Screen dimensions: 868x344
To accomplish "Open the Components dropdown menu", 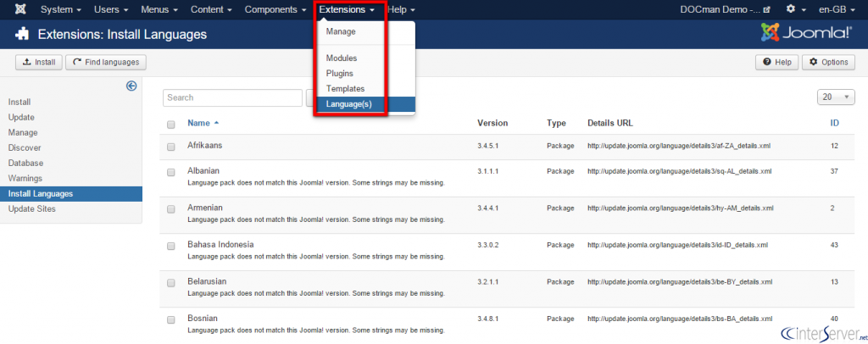I will (x=275, y=9).
